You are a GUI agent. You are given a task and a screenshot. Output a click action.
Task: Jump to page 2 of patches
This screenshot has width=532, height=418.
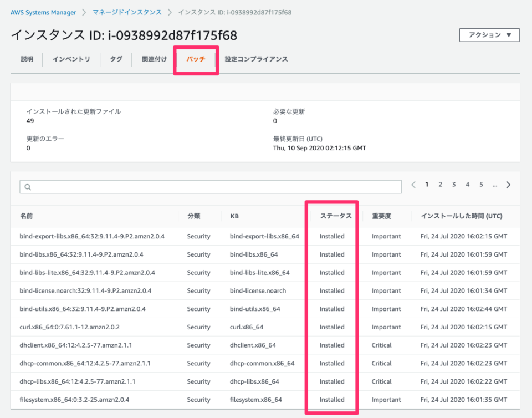[x=440, y=184]
